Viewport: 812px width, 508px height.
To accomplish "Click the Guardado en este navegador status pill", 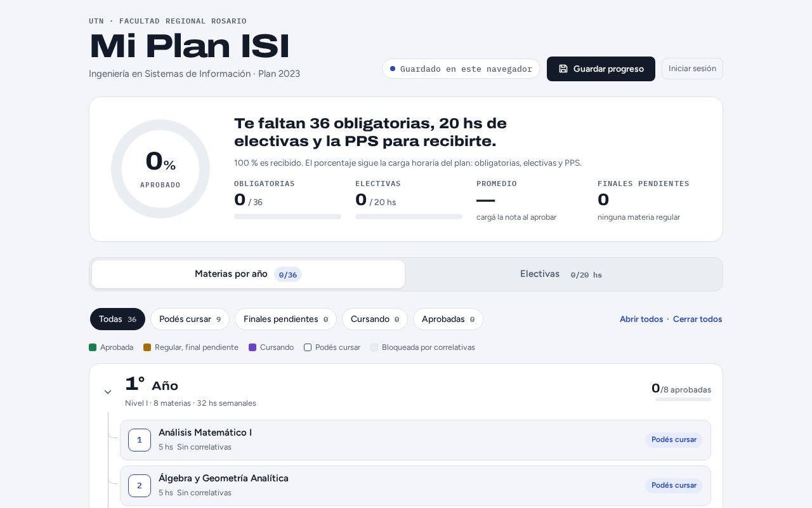I will click(x=461, y=69).
